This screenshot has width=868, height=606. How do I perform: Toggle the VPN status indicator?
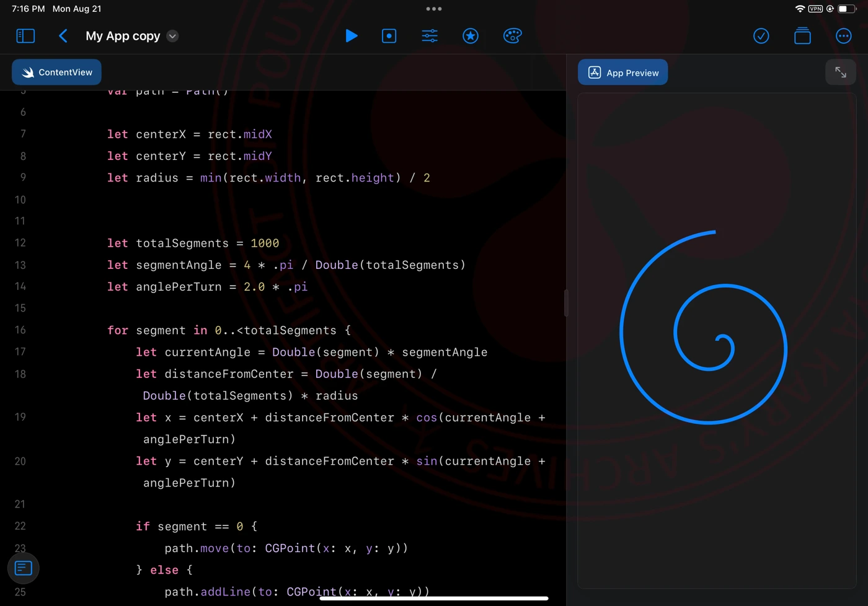(815, 9)
